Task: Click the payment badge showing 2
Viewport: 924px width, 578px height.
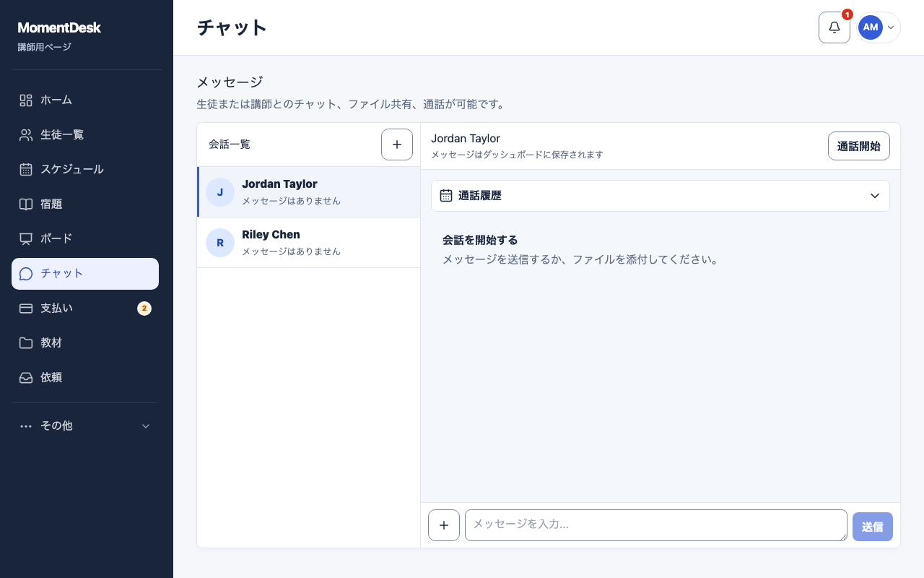Action: pos(144,309)
